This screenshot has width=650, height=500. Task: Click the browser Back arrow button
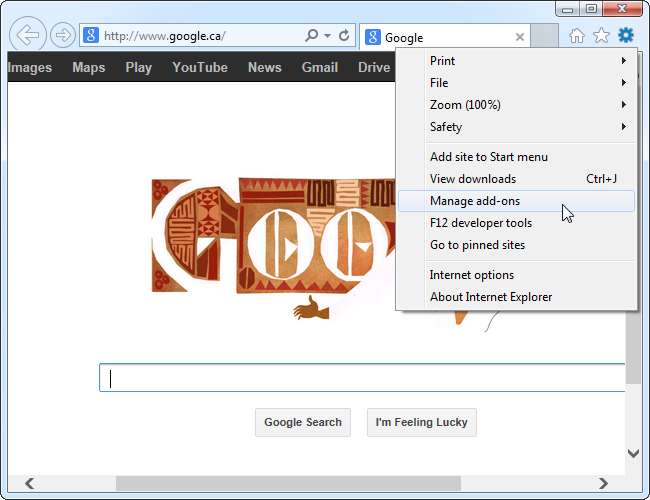click(28, 35)
